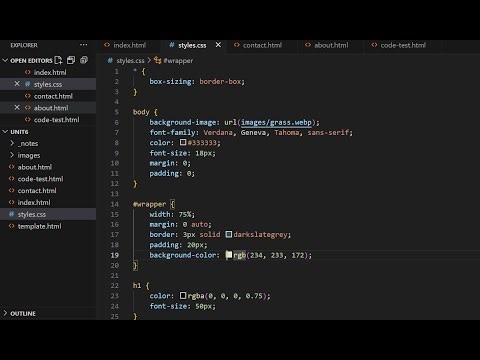Click the 'box-sizing' property on line 2
This screenshot has height=360, width=480.
(170, 81)
